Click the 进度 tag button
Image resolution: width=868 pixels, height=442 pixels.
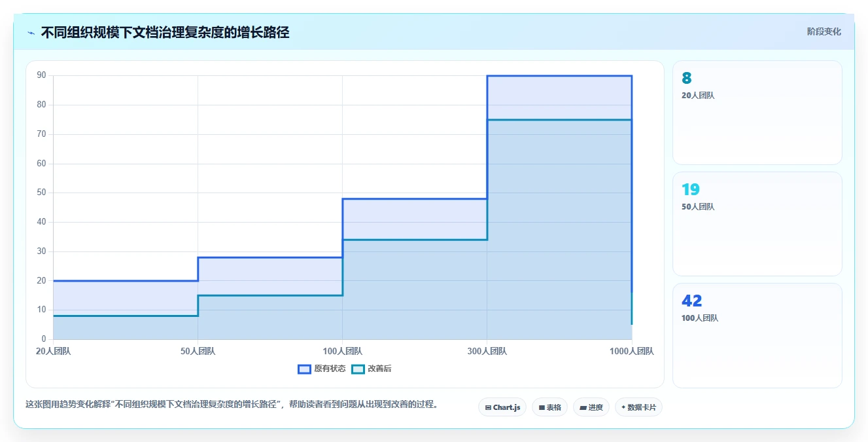(591, 407)
